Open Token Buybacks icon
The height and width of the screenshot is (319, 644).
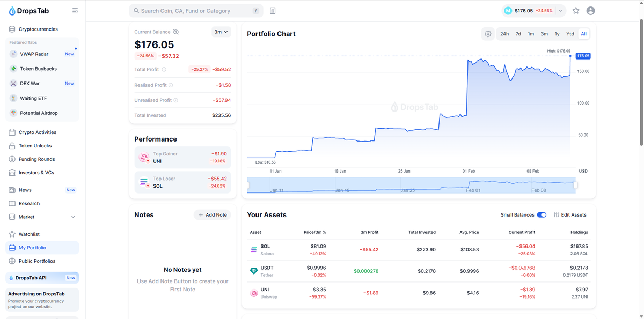point(13,69)
